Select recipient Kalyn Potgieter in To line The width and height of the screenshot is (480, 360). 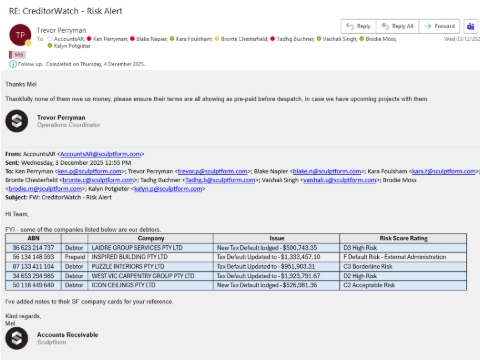click(x=72, y=46)
